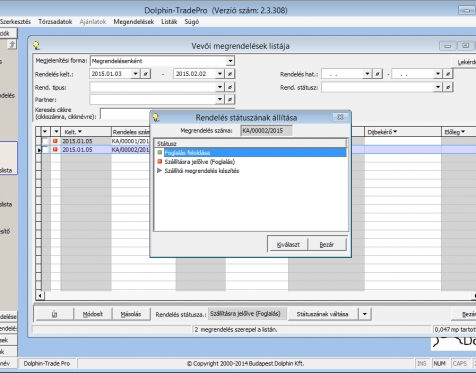The image size is (476, 373).
Task: Click the Kiválaszt button
Action: [288, 244]
